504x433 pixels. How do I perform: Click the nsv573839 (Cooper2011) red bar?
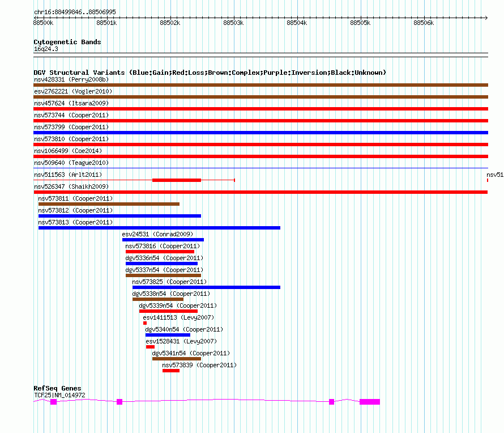[171, 371]
